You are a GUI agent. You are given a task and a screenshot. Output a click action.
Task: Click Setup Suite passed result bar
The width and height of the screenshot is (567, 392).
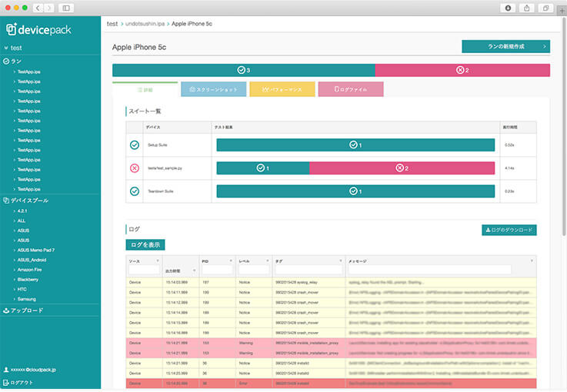click(x=355, y=145)
